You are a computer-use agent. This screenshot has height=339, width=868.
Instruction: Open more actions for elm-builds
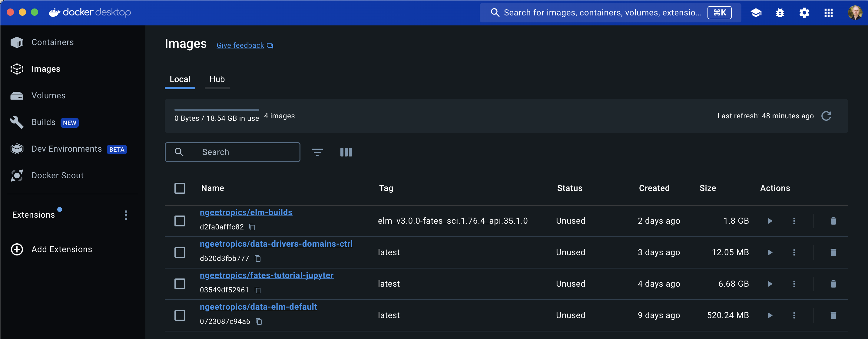pos(794,221)
